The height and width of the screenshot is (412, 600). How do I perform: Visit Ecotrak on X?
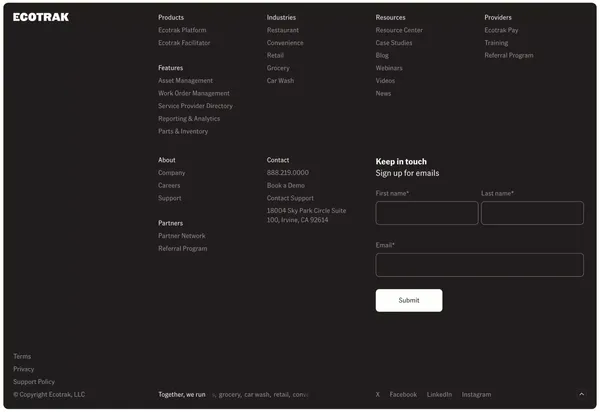click(x=378, y=394)
